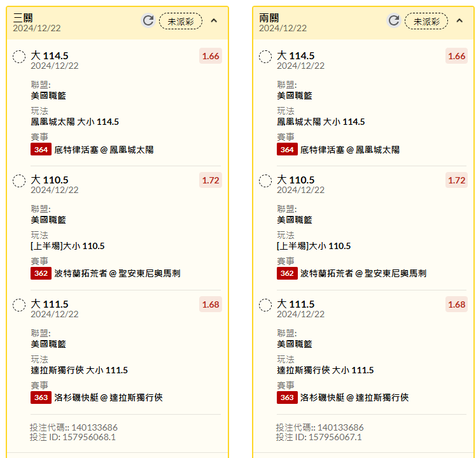The image size is (476, 458).
Task: Click 達拉斯獨行俠 大小 111.5 in 兩關
Action: 325,370
